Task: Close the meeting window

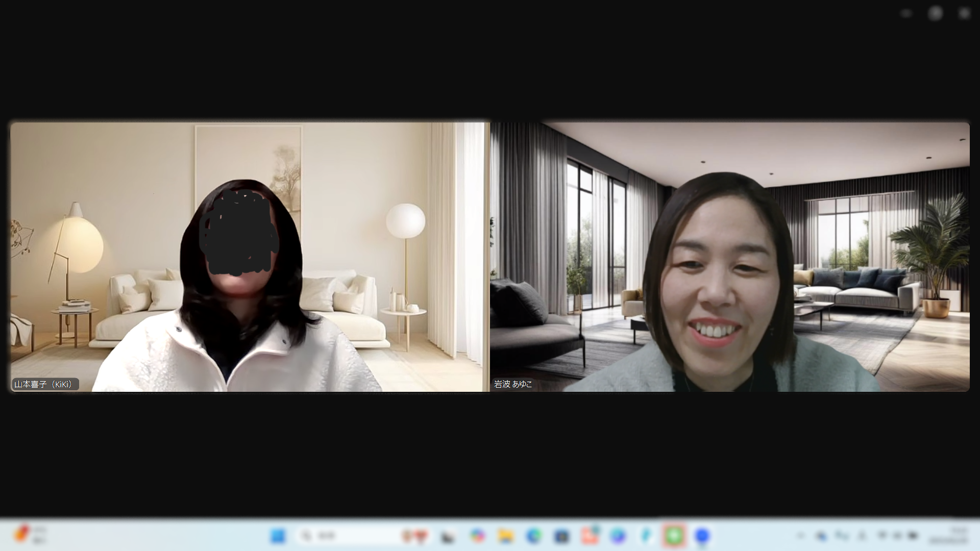Action: pyautogui.click(x=964, y=14)
